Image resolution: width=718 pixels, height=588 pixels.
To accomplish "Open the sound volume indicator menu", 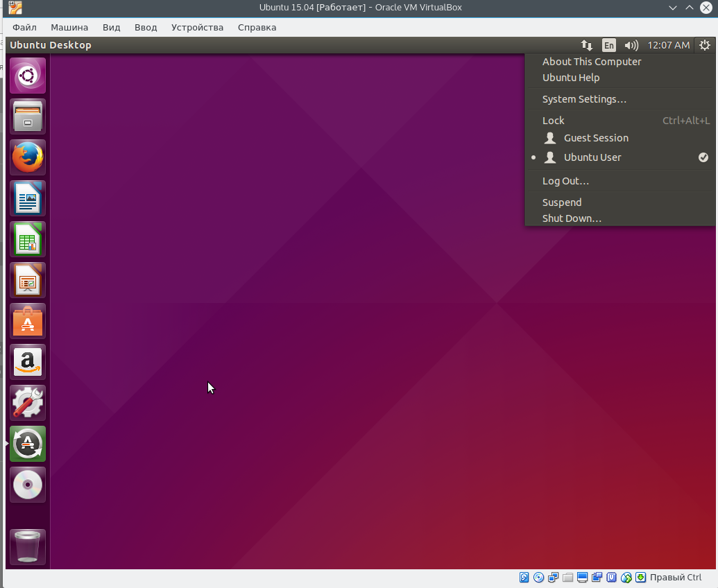I will pos(631,45).
